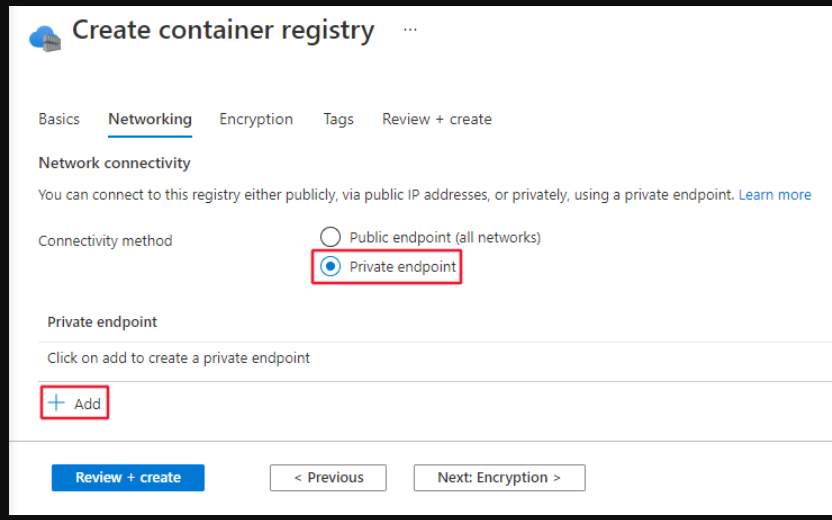832x520 pixels.
Task: Open the Networking tab
Action: (150, 119)
